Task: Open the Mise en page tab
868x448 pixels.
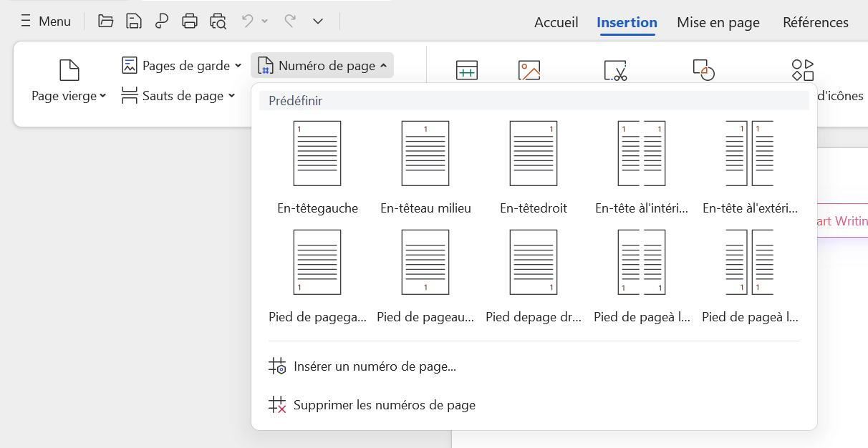Action: (718, 22)
